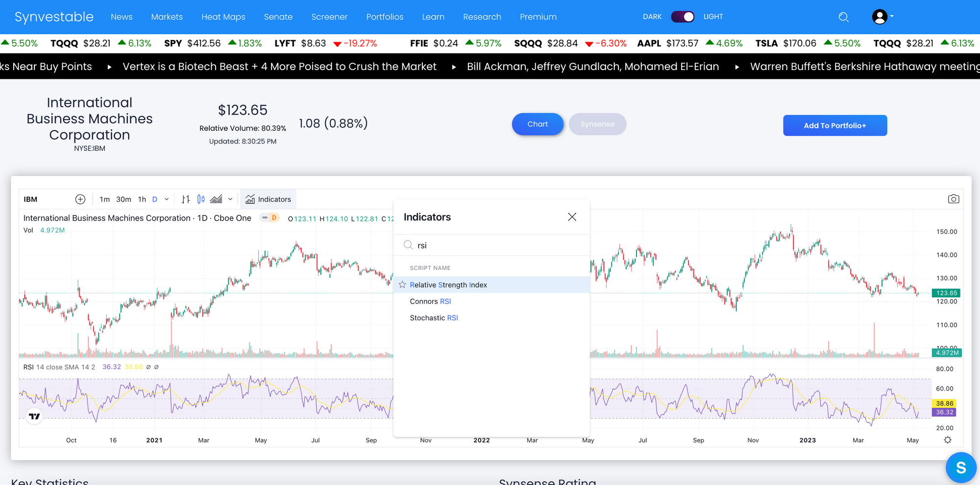Open the Markets menu

(x=167, y=17)
